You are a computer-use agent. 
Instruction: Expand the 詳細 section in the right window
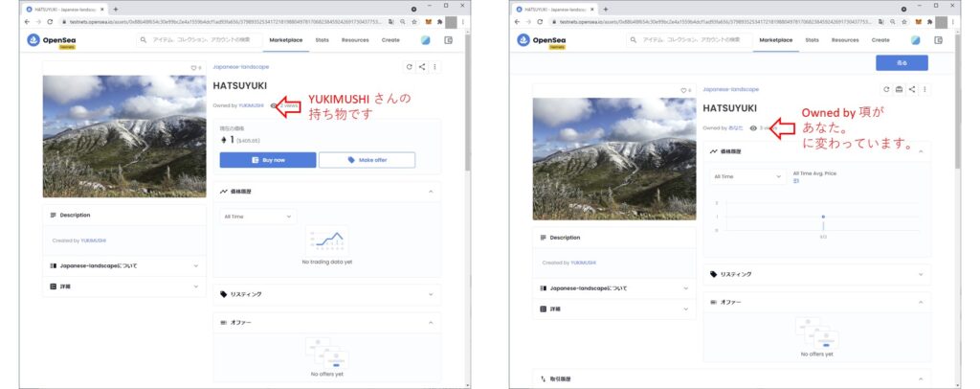click(x=613, y=309)
